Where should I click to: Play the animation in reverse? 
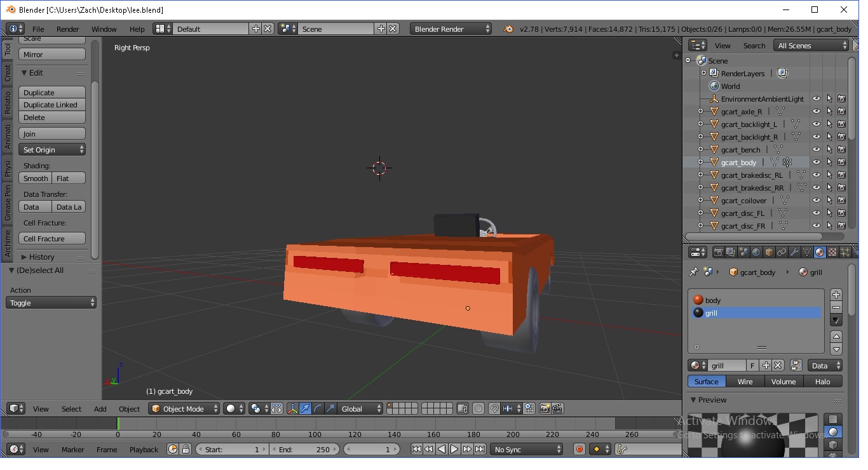point(442,449)
